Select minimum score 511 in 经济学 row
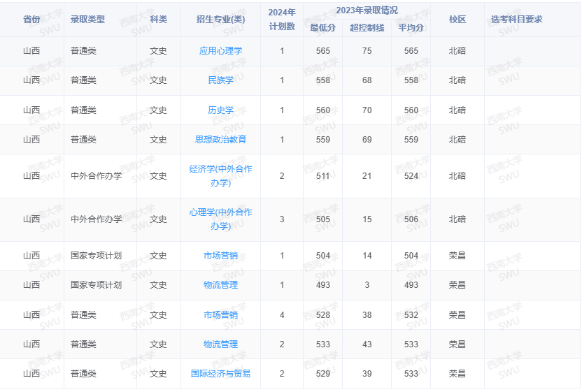Screen dimensions: 582x392 (323, 176)
